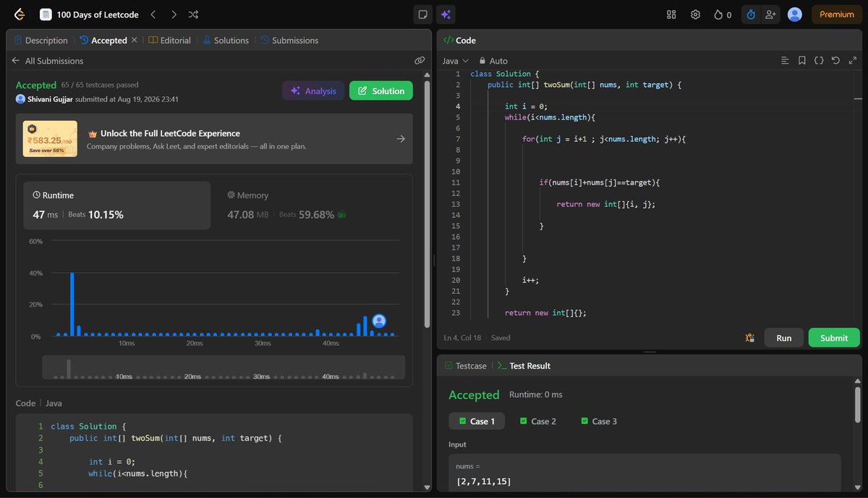The image size is (868, 498).
Task: Go to the previous problem arrow
Action: coord(153,14)
